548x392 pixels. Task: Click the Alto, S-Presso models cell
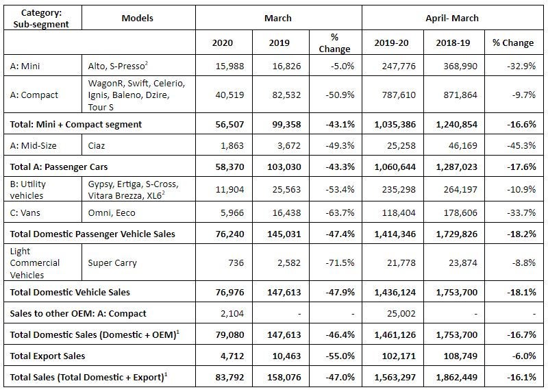click(138, 66)
